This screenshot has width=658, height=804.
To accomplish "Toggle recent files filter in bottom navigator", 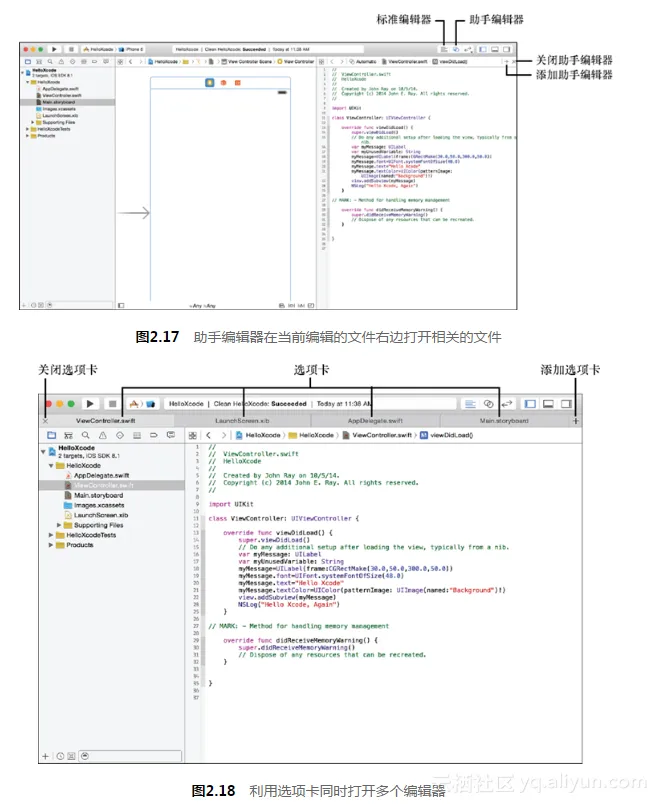I will click(60, 756).
